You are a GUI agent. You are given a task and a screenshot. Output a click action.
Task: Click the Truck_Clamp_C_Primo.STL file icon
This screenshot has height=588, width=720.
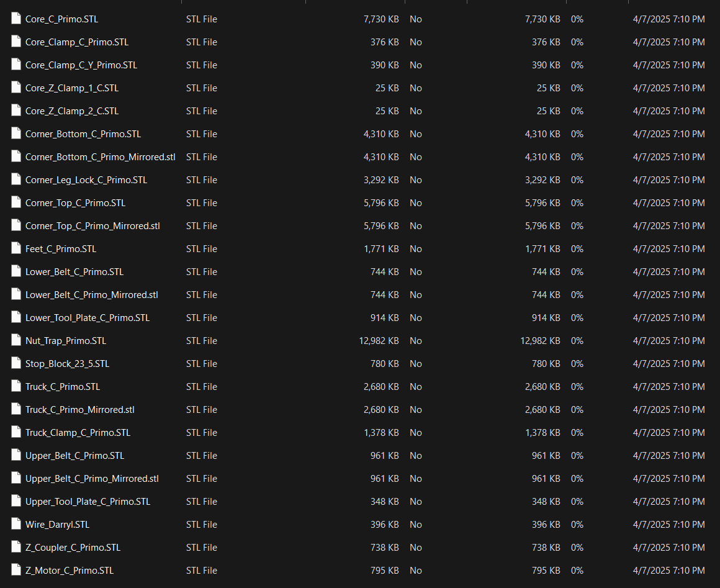(x=16, y=432)
